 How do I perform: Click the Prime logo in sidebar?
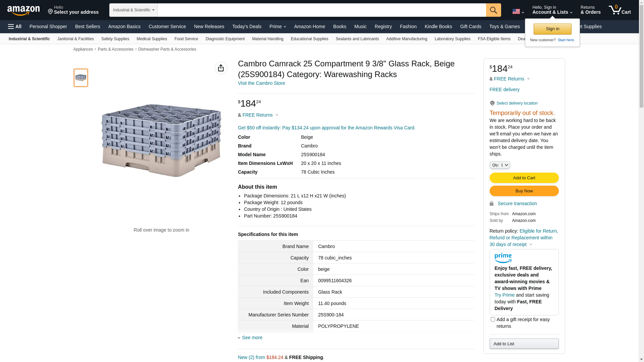pos(503,258)
